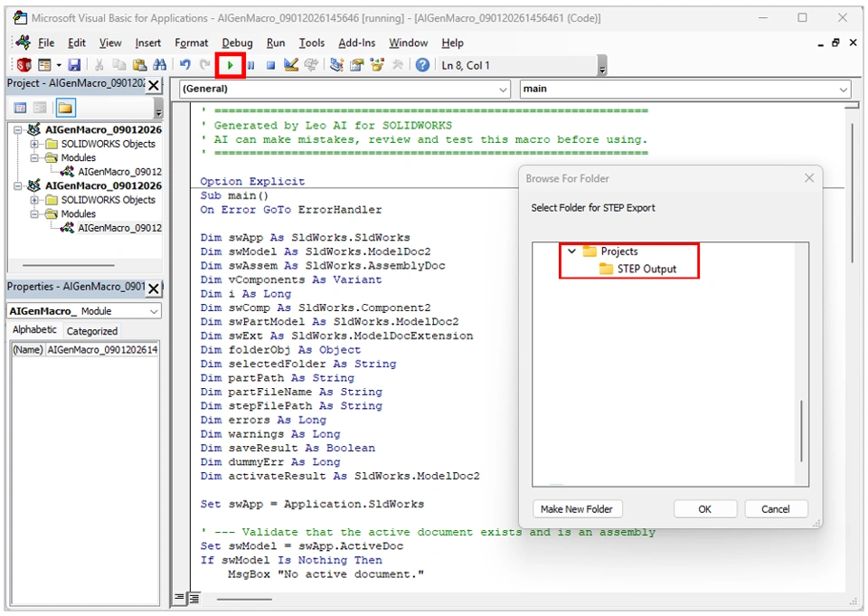The height and width of the screenshot is (616, 868).
Task: Click the View SOLIDWORKS icon in toolbar
Action: click(x=24, y=65)
